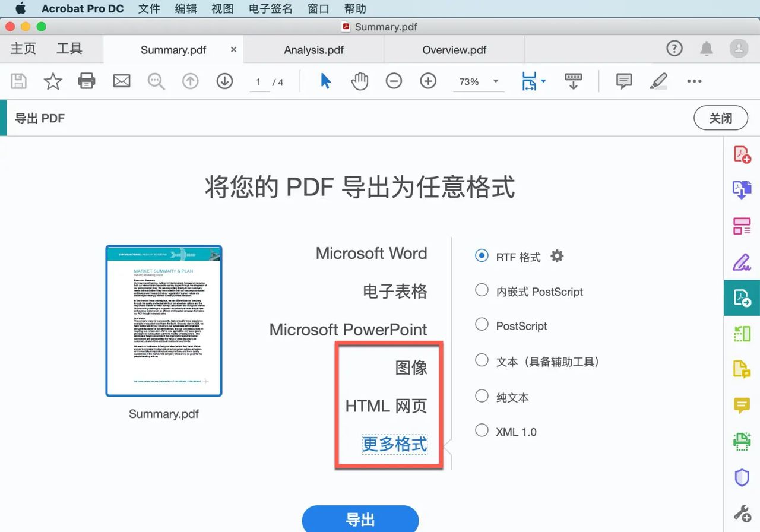Click the scrolling mode keyboard icon
The height and width of the screenshot is (532, 760).
coord(574,81)
